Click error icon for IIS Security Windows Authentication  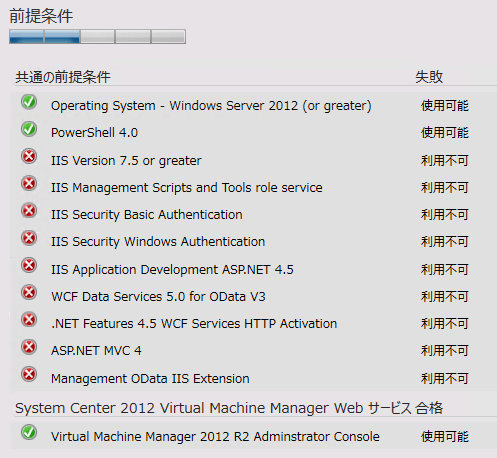click(29, 238)
